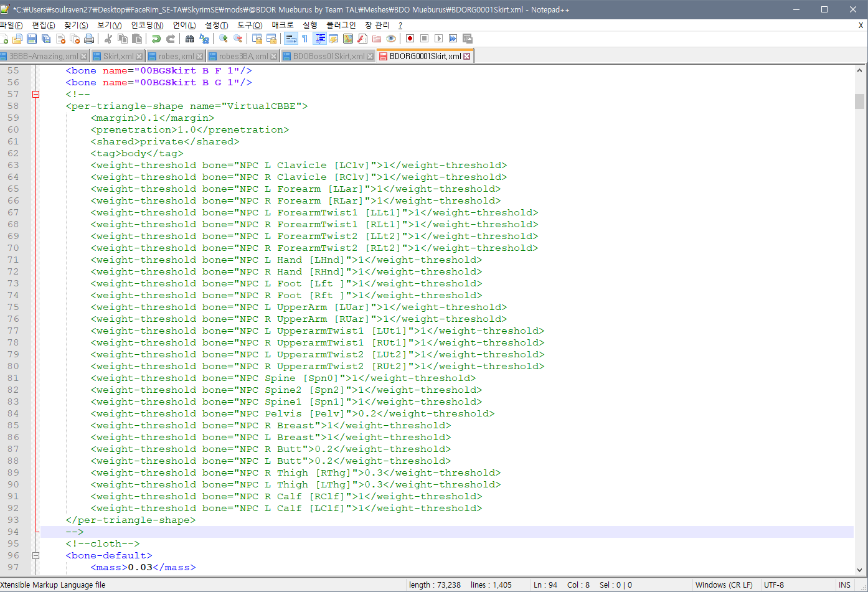This screenshot has height=592, width=868.
Task: Open the ? help menu
Action: [400, 25]
